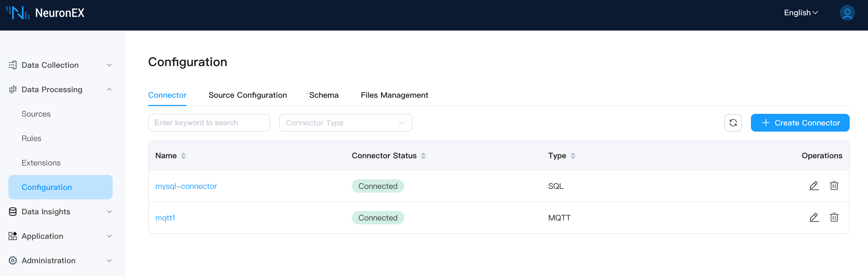Image resolution: width=868 pixels, height=276 pixels.
Task: Collapse the Data Processing section
Action: click(x=108, y=89)
